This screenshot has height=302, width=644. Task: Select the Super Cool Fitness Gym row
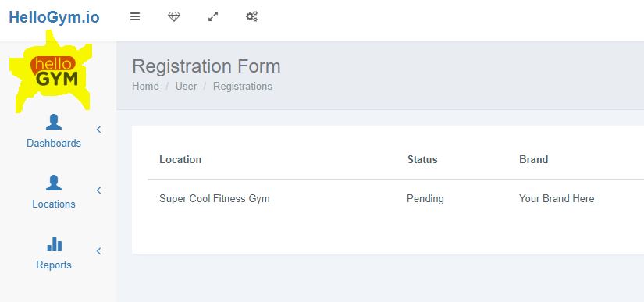coord(396,199)
